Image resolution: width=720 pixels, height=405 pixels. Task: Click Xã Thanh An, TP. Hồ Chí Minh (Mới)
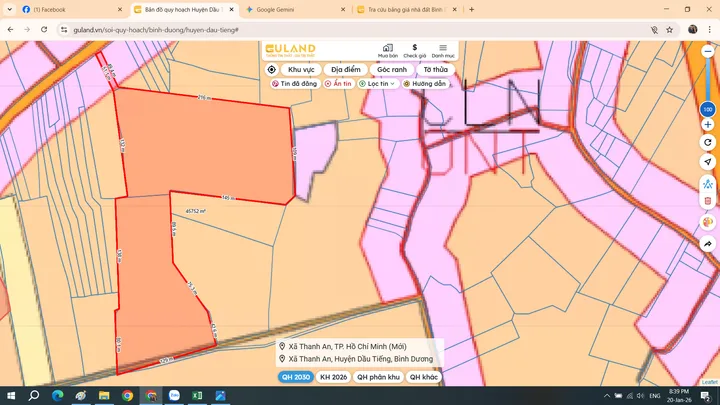coord(347,347)
